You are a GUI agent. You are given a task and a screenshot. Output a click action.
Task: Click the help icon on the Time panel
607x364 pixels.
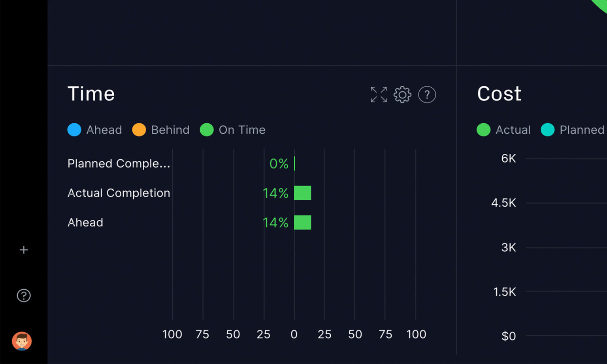(x=427, y=94)
